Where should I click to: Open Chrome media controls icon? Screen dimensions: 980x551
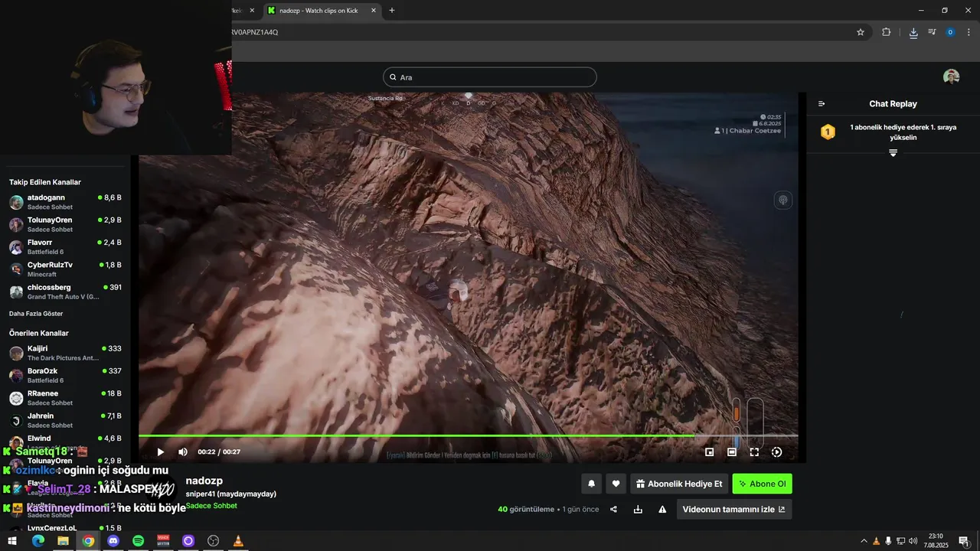tap(932, 32)
